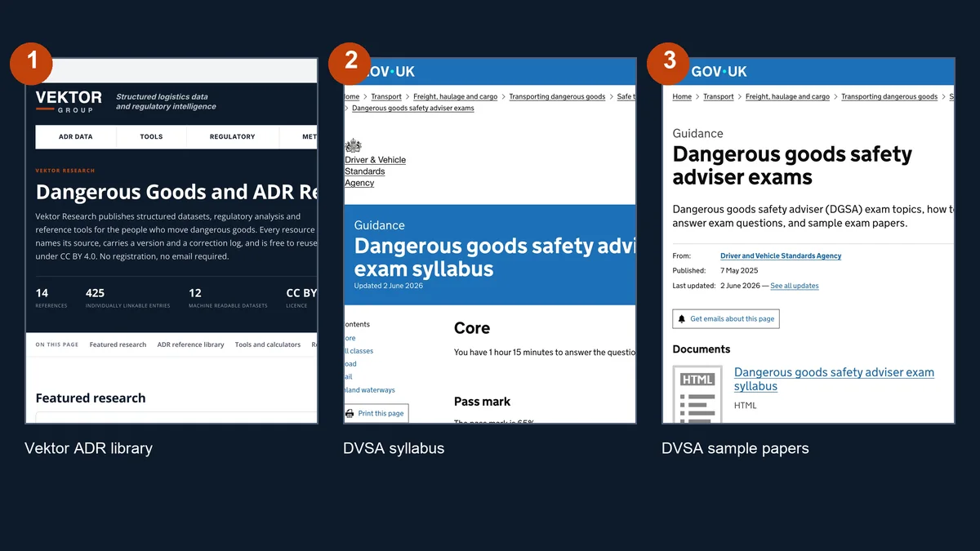Go to Road in the contents list
The height and width of the screenshot is (551, 980).
(350, 364)
